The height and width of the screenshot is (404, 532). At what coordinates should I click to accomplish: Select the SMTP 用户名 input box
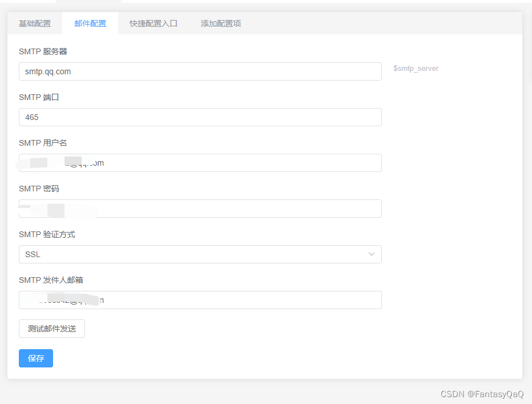click(x=200, y=162)
